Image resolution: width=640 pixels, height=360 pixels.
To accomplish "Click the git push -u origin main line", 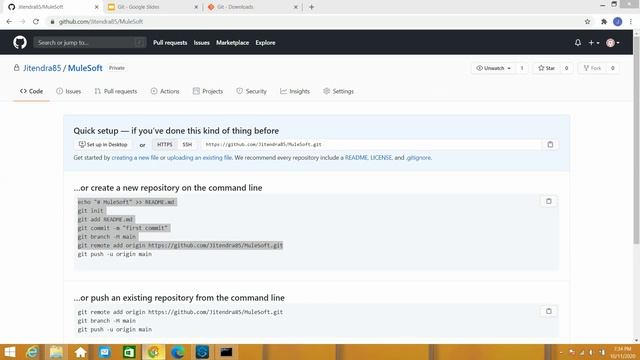I will point(115,254).
